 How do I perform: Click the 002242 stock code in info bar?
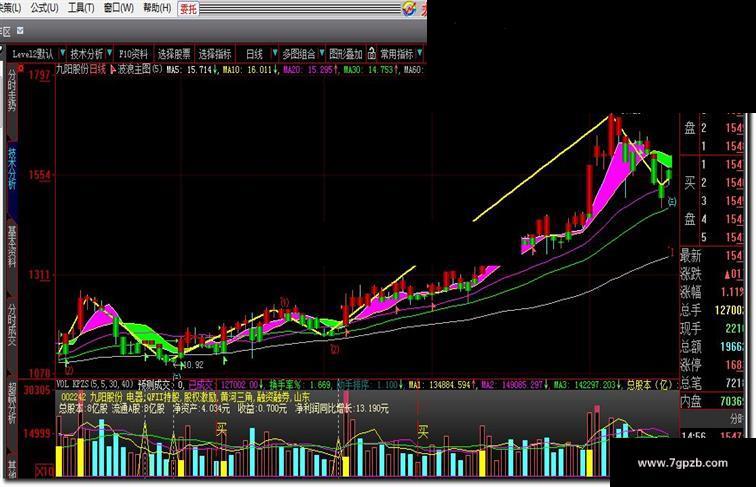click(74, 398)
